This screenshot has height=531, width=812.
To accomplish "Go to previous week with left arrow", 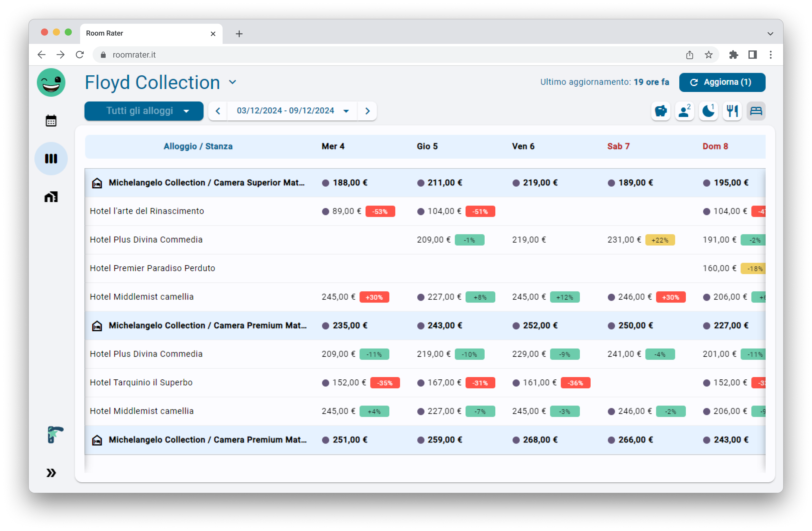I will pos(218,111).
